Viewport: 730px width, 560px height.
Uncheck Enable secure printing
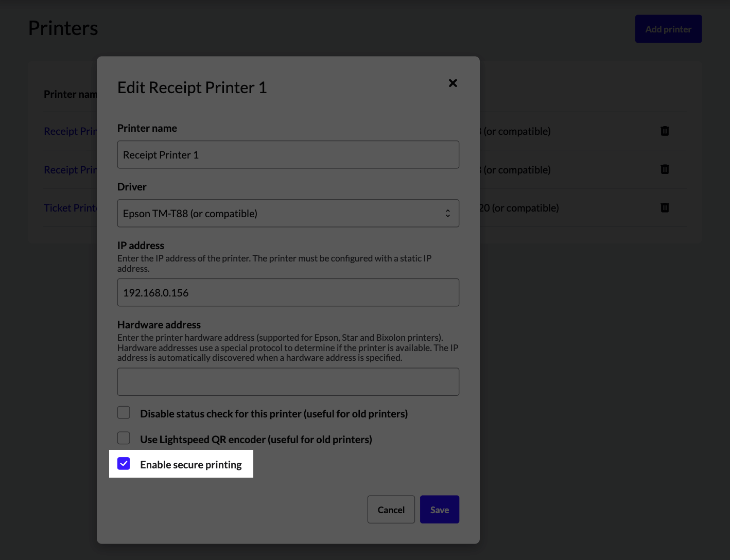[x=124, y=463]
